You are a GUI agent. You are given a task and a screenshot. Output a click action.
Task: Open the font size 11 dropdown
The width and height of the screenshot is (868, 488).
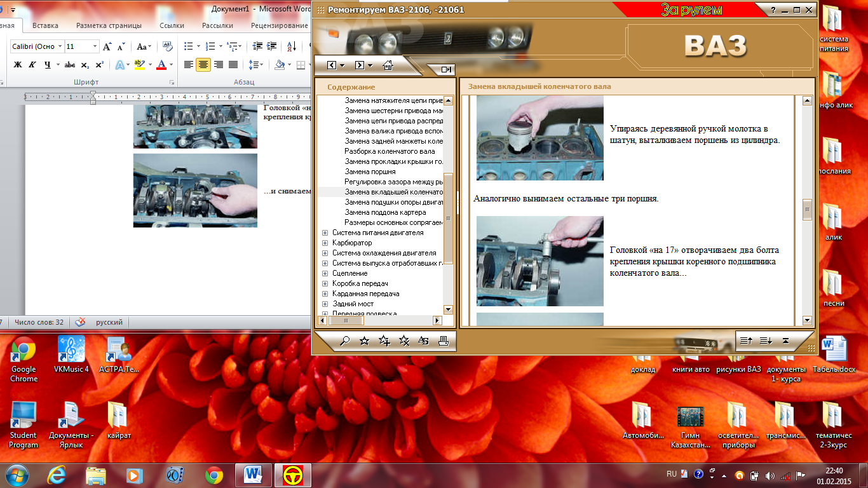(95, 46)
